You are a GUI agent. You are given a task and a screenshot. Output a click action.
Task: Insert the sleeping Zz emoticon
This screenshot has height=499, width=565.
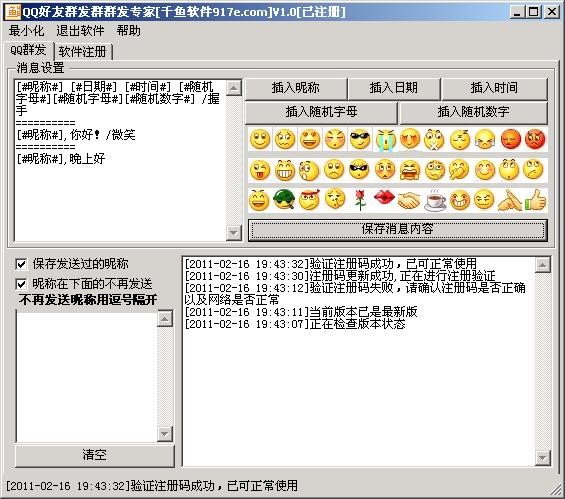(460, 139)
